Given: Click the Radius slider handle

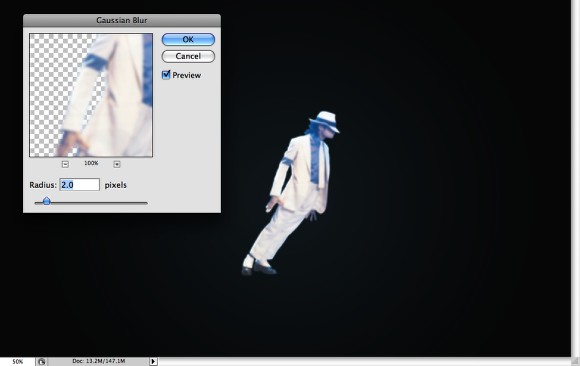Looking at the screenshot, I should click(x=46, y=201).
